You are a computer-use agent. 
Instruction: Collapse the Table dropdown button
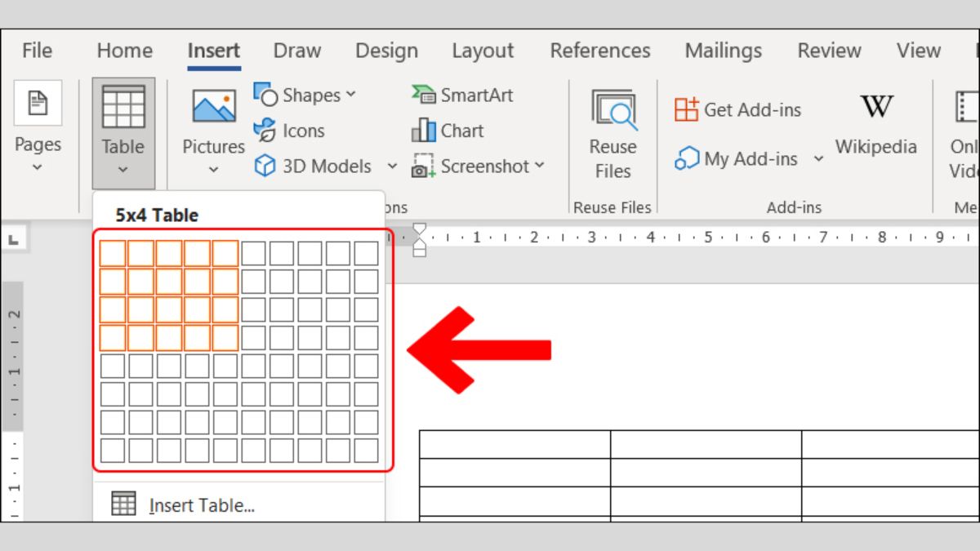123,133
